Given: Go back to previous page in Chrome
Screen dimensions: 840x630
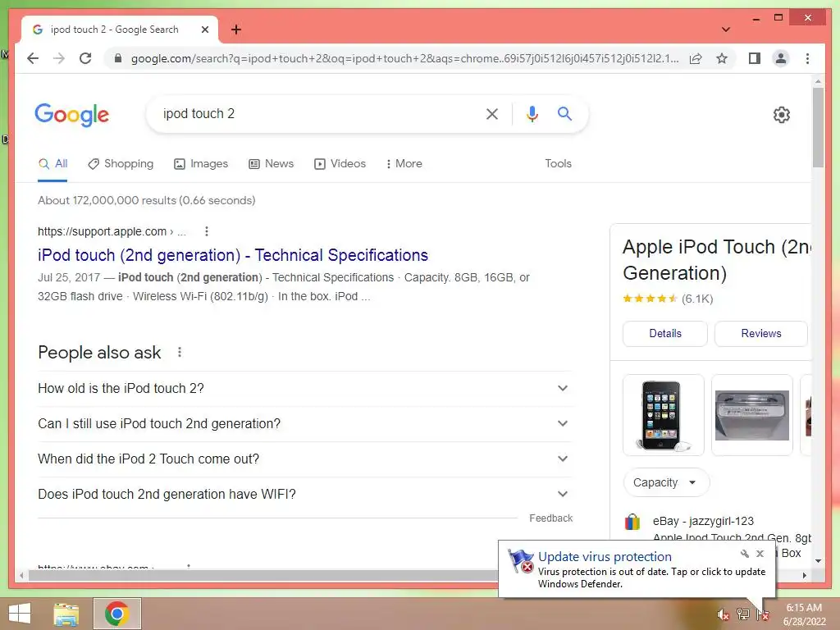Looking at the screenshot, I should pos(33,58).
